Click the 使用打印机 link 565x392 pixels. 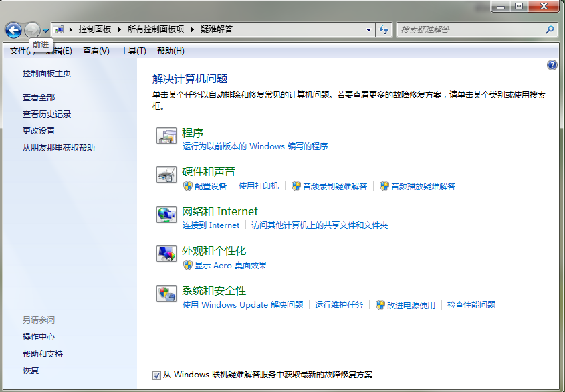click(259, 186)
